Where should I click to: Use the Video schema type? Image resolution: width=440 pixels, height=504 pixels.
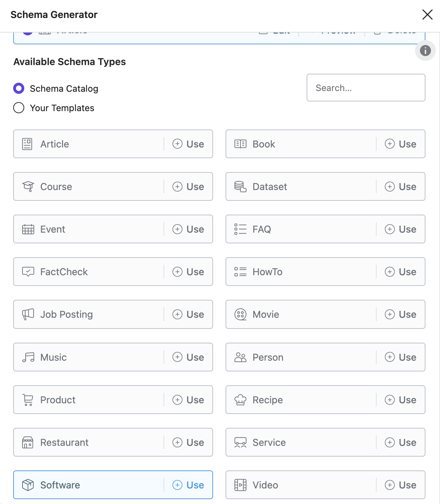coord(401,485)
